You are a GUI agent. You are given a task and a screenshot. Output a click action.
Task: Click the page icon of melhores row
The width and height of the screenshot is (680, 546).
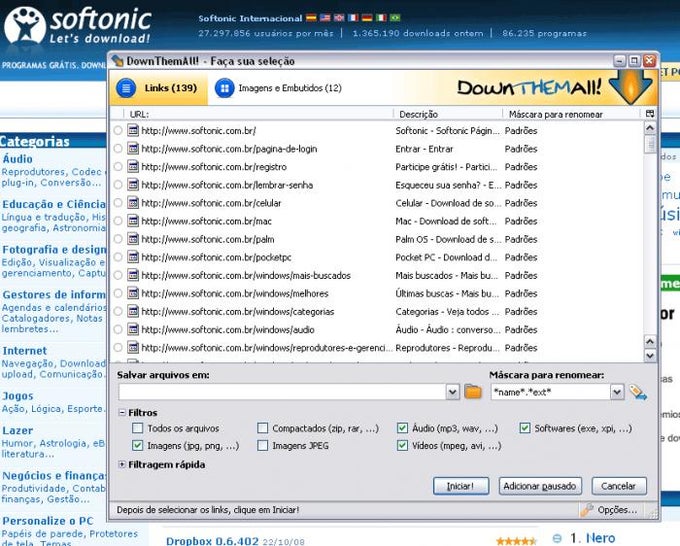coord(133,293)
